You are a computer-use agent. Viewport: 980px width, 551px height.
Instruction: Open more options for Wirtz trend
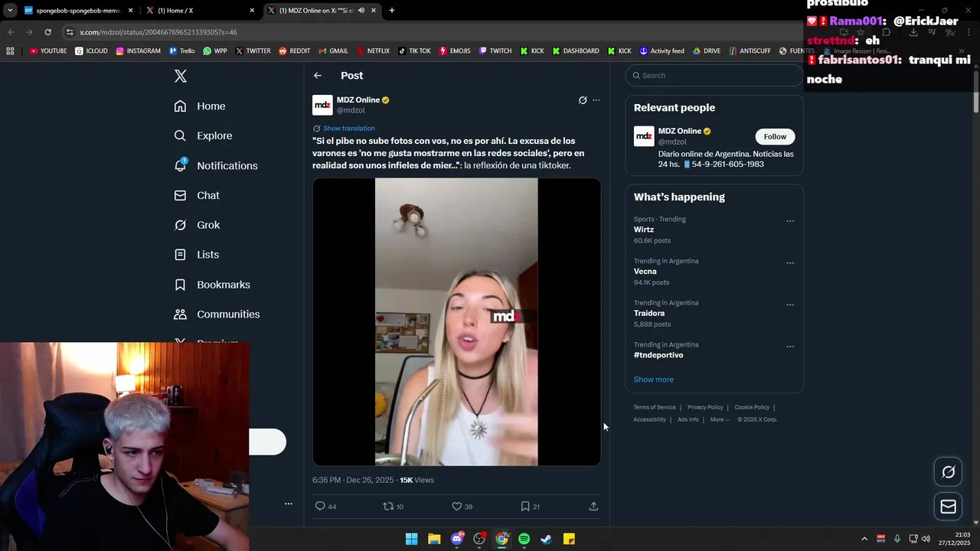tap(790, 221)
